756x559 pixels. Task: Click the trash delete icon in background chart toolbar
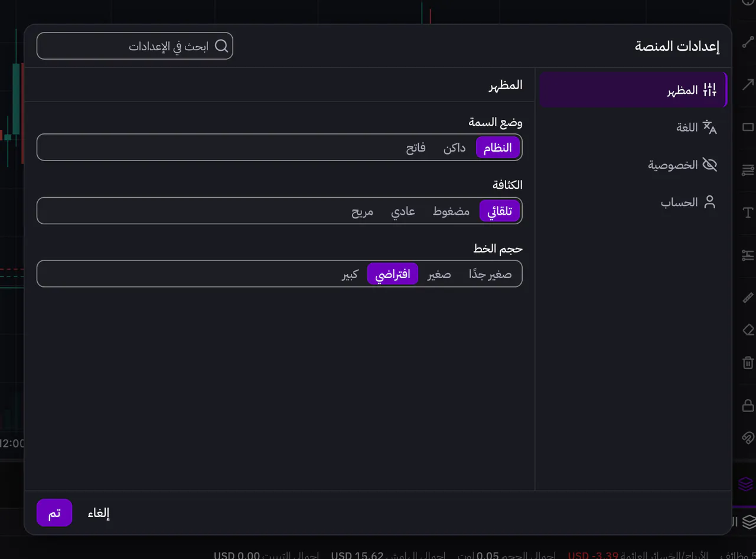[x=748, y=362]
